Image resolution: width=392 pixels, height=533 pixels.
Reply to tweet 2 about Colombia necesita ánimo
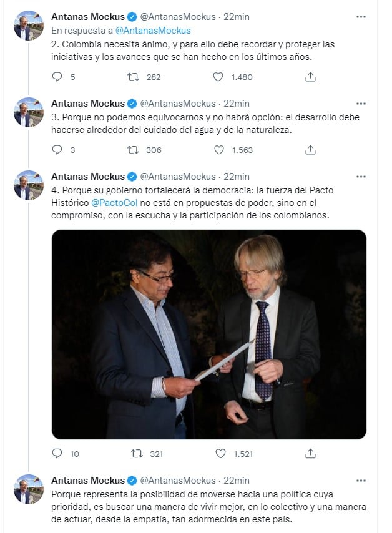[x=58, y=77]
